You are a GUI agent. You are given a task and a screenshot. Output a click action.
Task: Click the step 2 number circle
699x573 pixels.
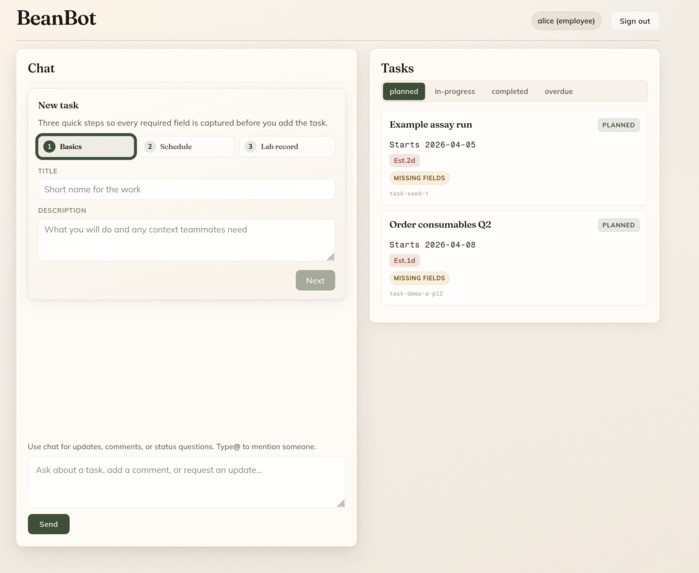point(150,146)
